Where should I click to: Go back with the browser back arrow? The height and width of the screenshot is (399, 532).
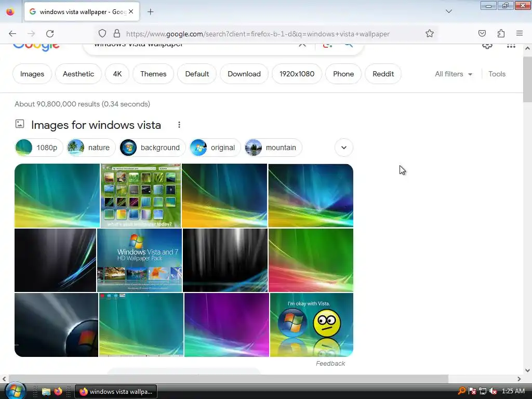point(12,34)
